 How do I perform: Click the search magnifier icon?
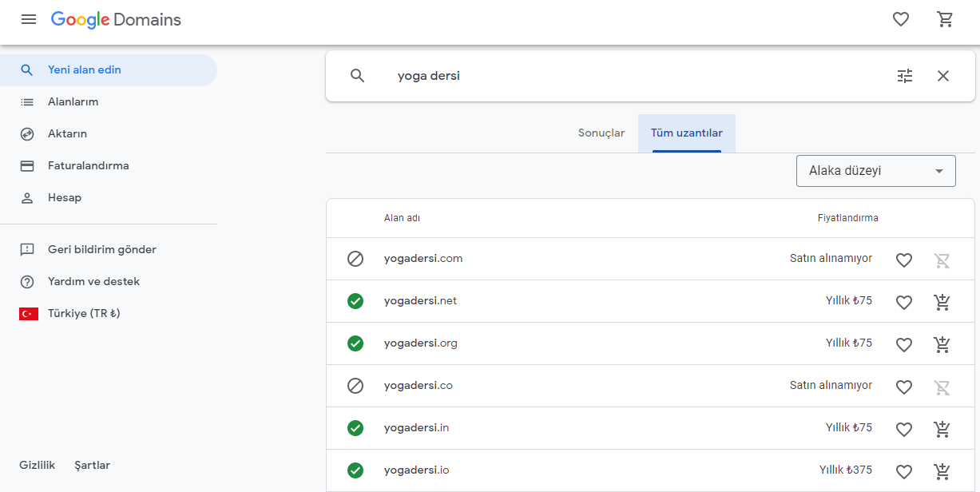[357, 75]
